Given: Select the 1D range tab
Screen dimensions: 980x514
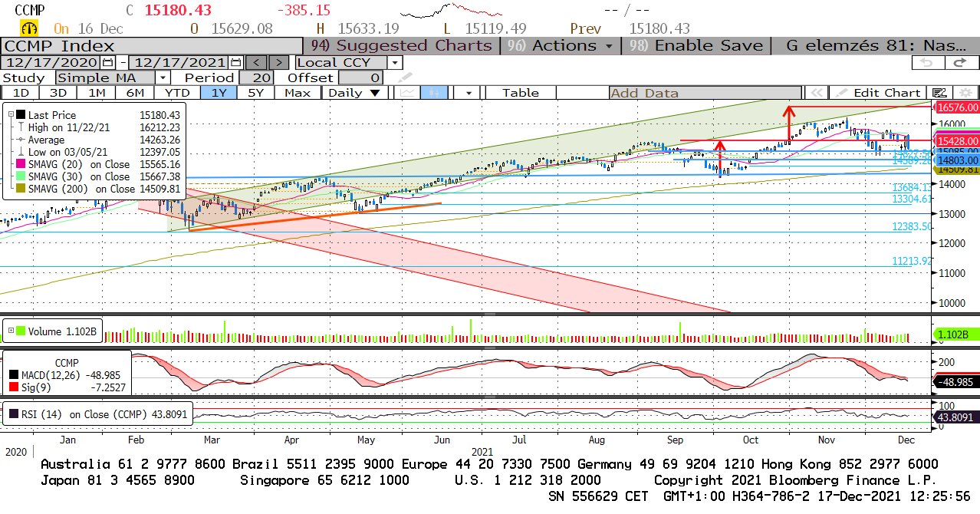Looking at the screenshot, I should point(21,93).
